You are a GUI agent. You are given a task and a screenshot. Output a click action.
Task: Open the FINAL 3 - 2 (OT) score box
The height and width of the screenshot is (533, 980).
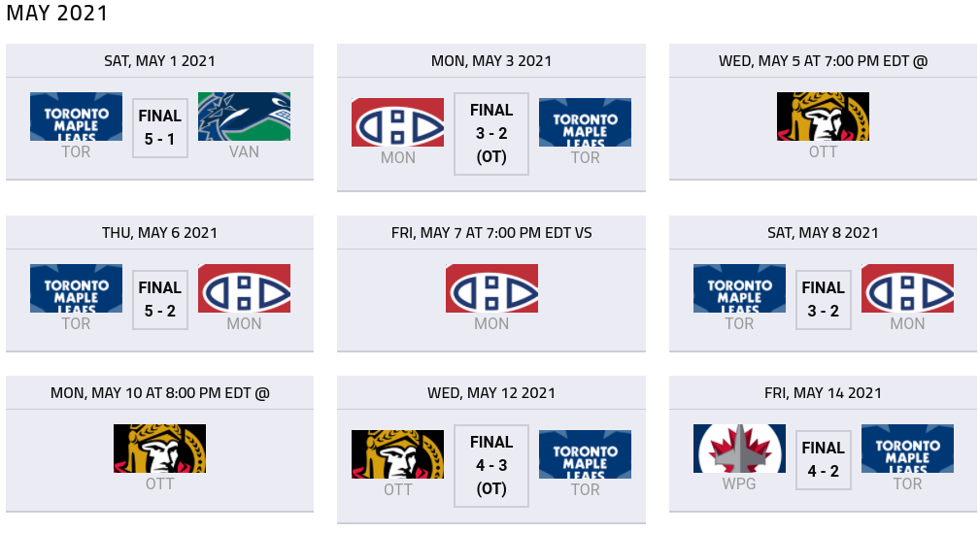[491, 134]
